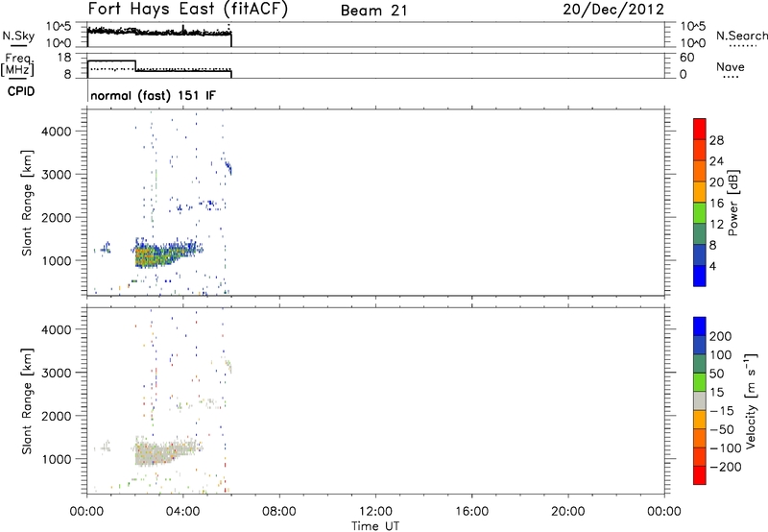Screen dimensions: 768x532
Task: Click the 'N.Search' legend label
Action: 741,36
